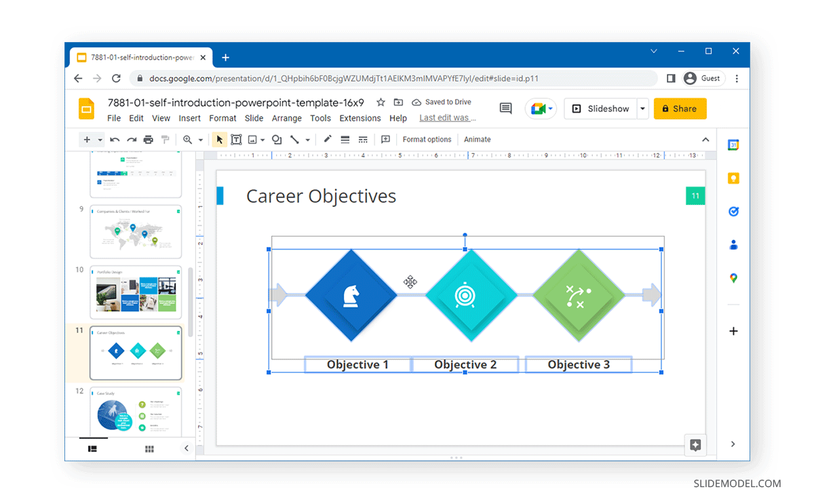Star the presentation
This screenshot has width=814, height=504.
click(381, 102)
